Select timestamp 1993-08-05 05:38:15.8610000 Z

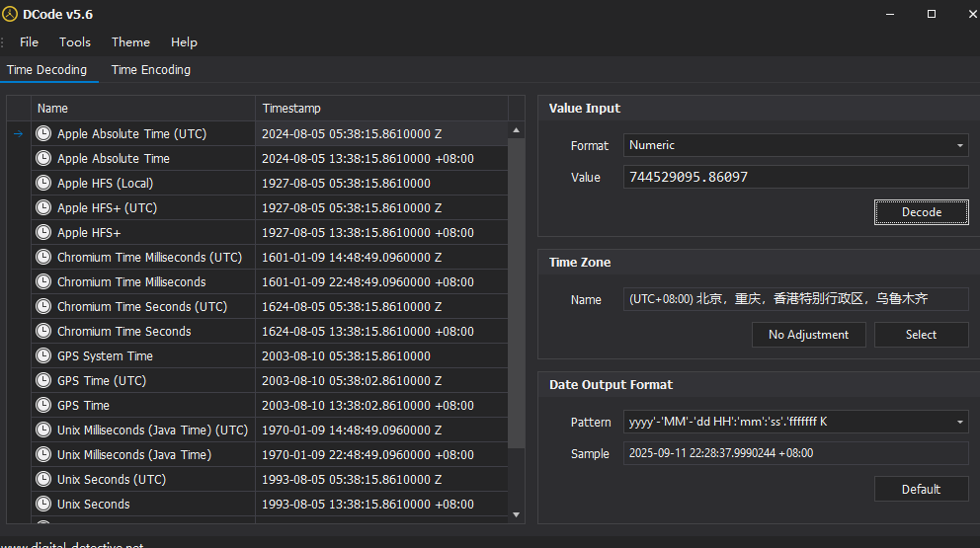click(381, 479)
